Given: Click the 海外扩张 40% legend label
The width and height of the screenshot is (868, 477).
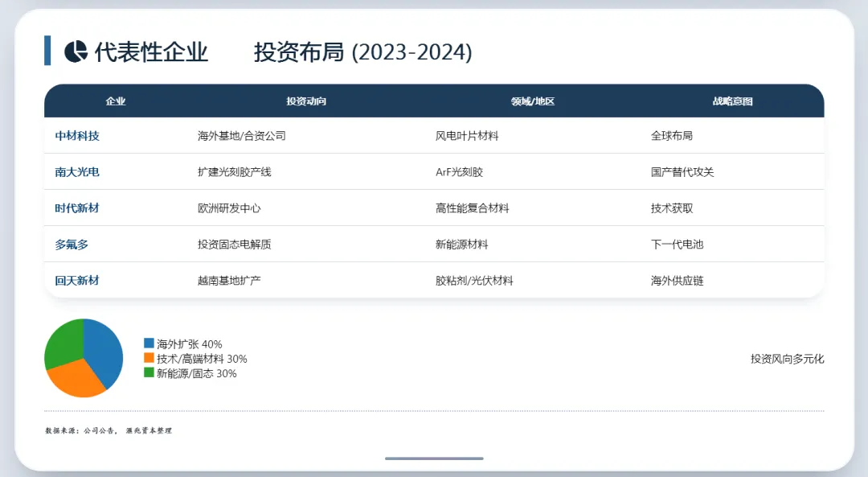Looking at the screenshot, I should pyautogui.click(x=190, y=344).
